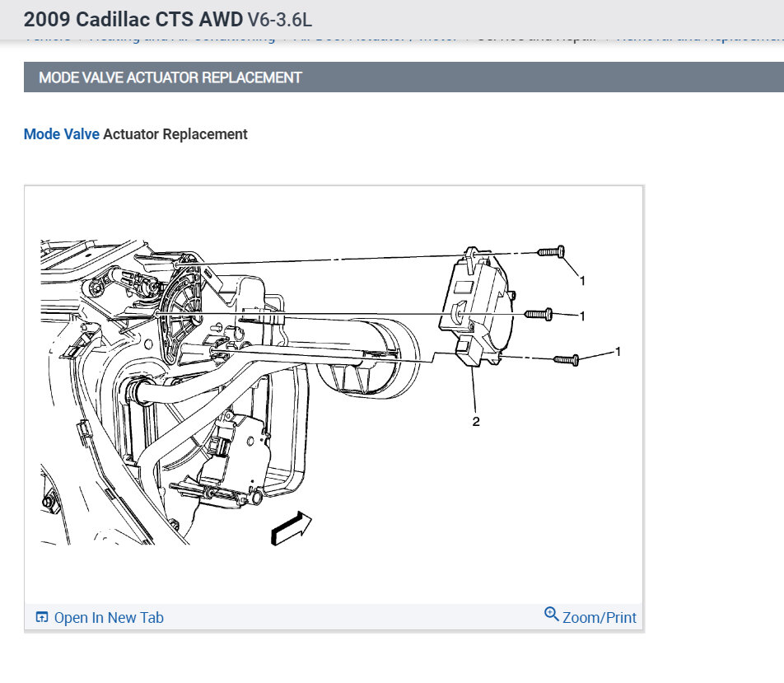Click the 'V6-3.6L' engine label
Screen dimensions: 784x683
pos(279,20)
